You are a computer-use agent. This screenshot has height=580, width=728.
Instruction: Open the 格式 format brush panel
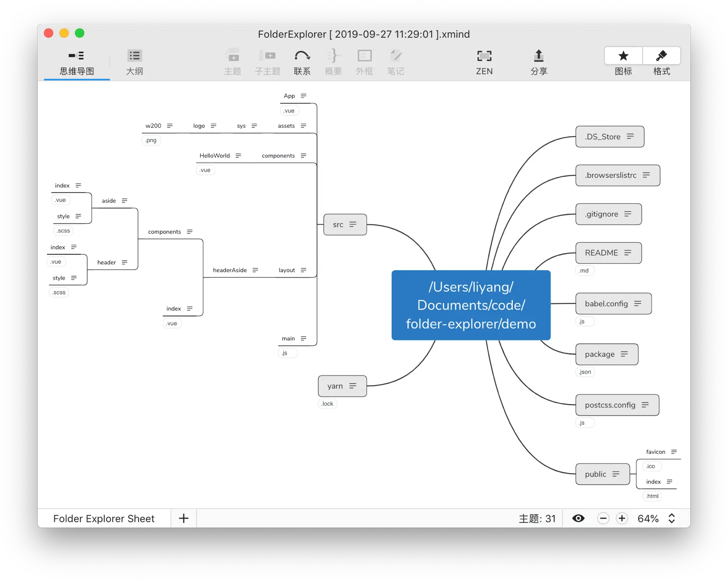(661, 56)
